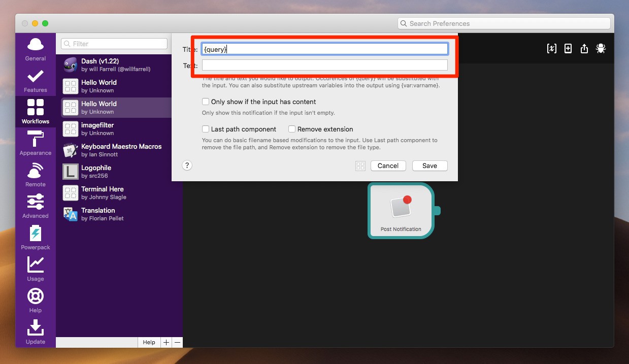Click the Save button
Viewport: 629px width, 364px height.
pyautogui.click(x=429, y=166)
